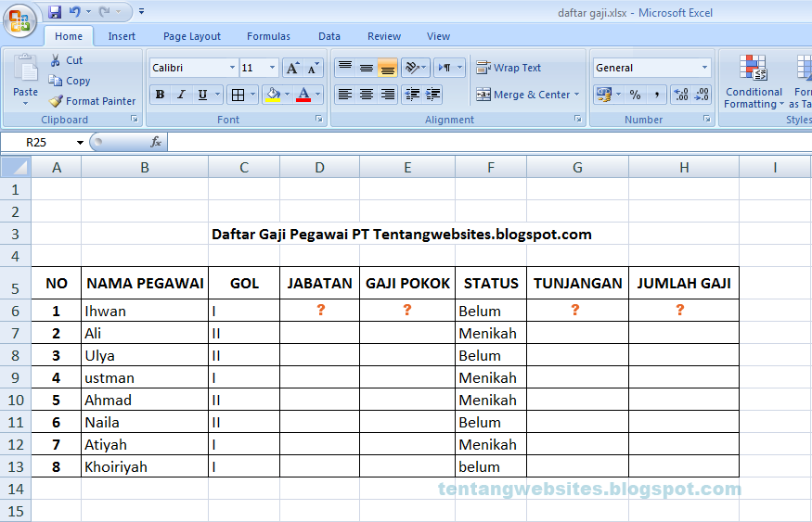Apply the Accounting Number Format icon

click(604, 95)
